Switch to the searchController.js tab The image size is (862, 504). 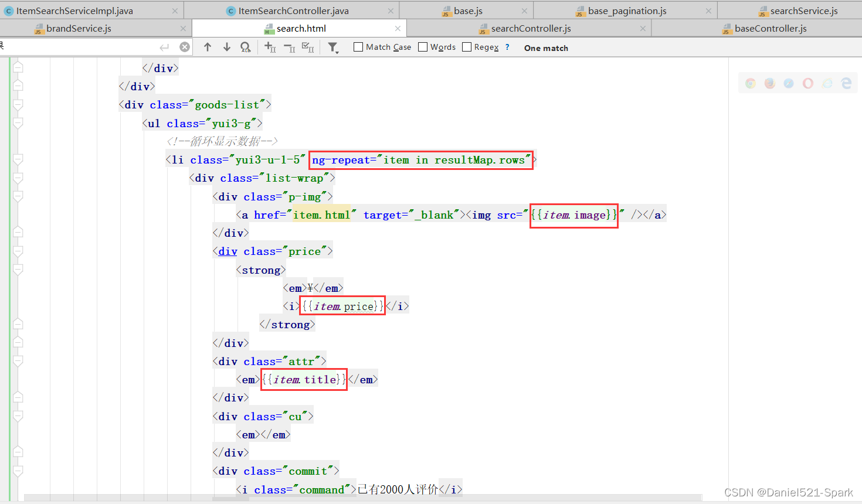coord(531,28)
